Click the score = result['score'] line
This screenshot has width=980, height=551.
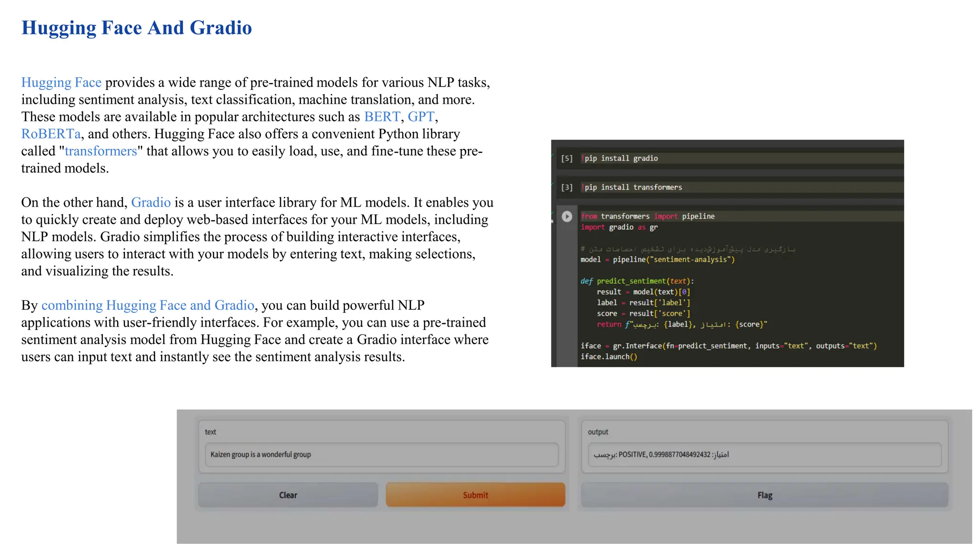tap(644, 314)
